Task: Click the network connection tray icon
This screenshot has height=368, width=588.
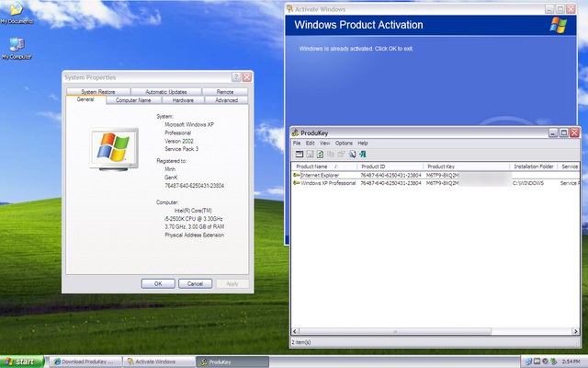Action: pyautogui.click(x=528, y=362)
